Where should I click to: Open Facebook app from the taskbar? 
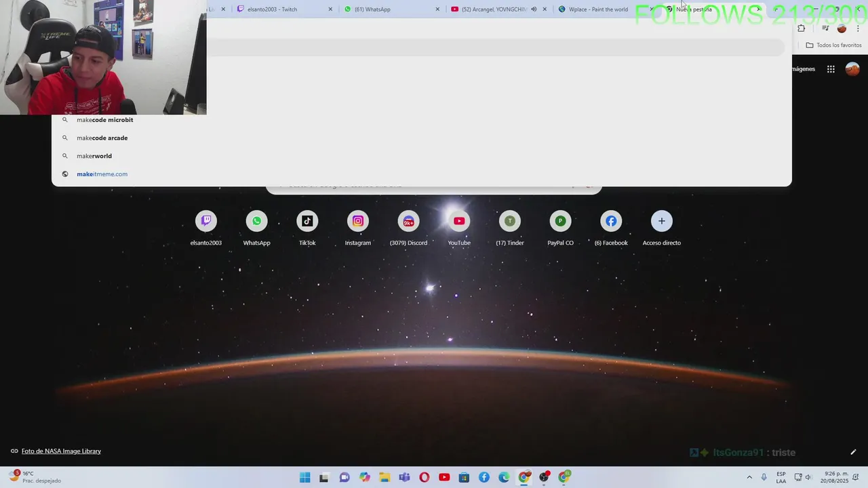(x=484, y=477)
